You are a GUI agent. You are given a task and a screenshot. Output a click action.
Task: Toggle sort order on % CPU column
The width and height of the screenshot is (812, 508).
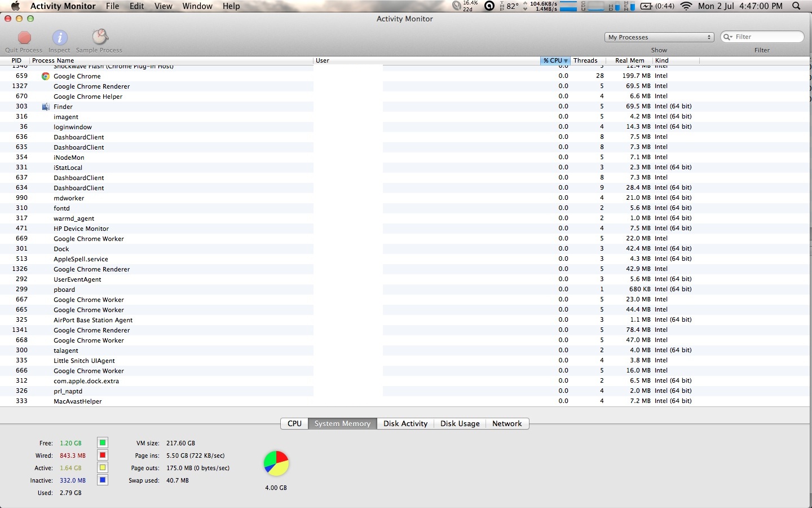click(555, 60)
